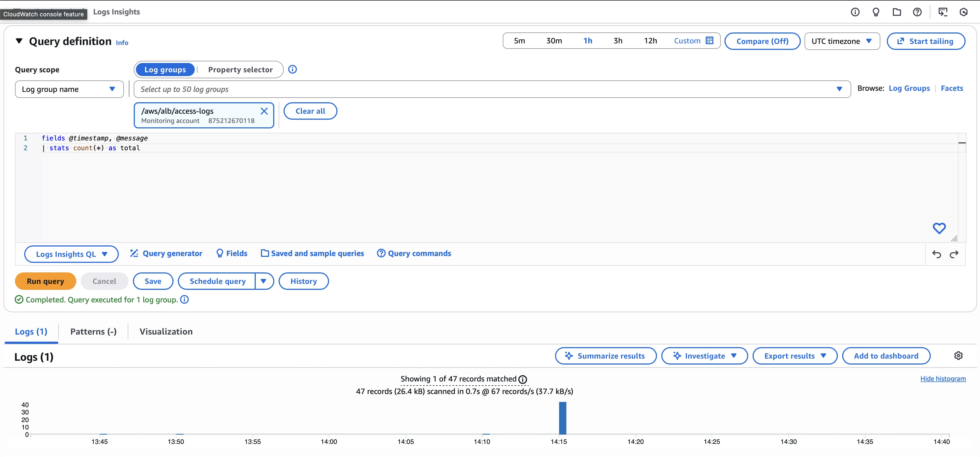Open the help question mark icon in header
Image resolution: width=980 pixels, height=457 pixels.
(x=917, y=12)
